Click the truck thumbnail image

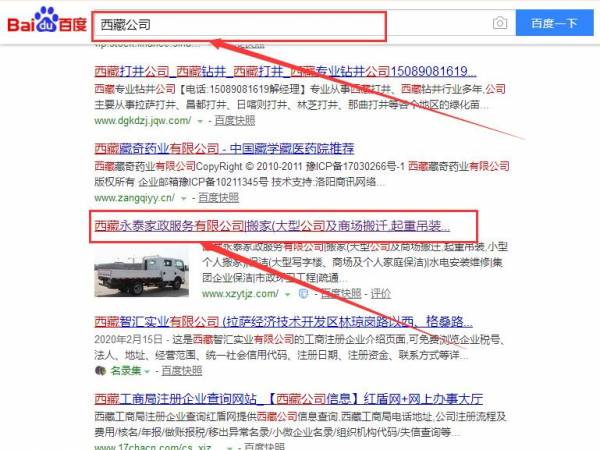click(142, 272)
